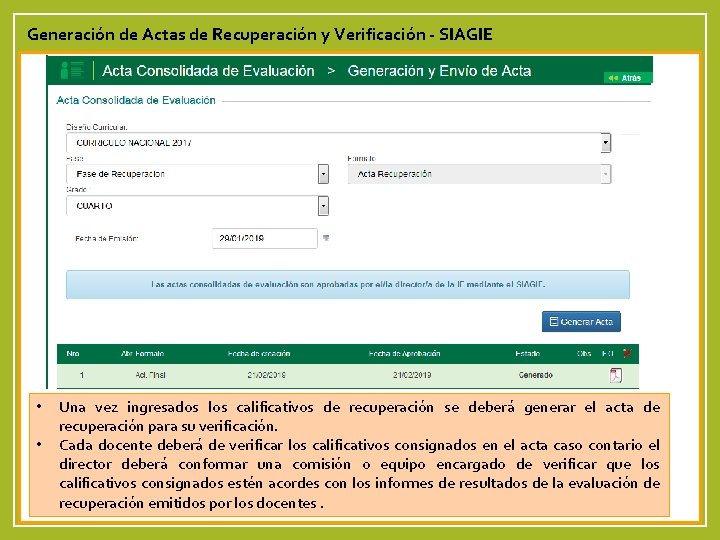Image resolution: width=720 pixels, height=540 pixels.
Task: Click the Estado column header
Action: (x=528, y=354)
